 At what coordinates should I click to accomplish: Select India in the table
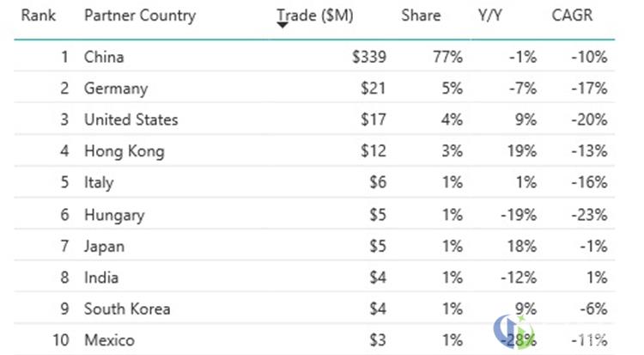[x=101, y=278]
